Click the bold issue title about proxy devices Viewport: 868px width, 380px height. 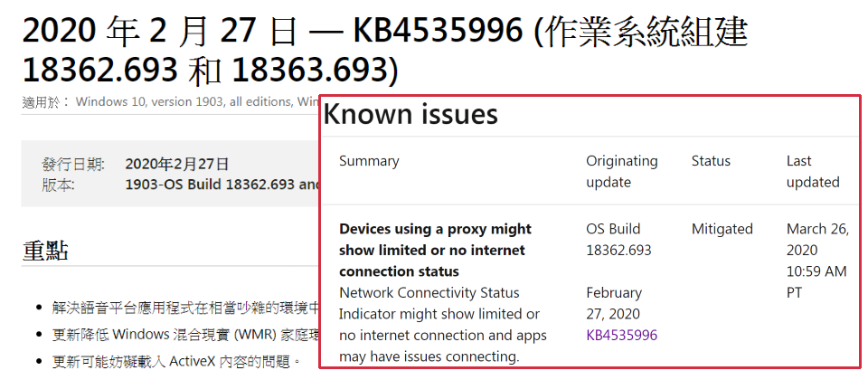pyautogui.click(x=435, y=251)
